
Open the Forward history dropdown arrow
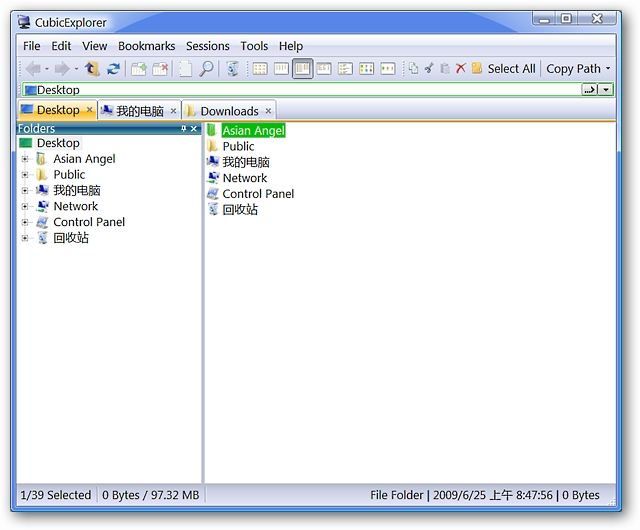[x=76, y=69]
